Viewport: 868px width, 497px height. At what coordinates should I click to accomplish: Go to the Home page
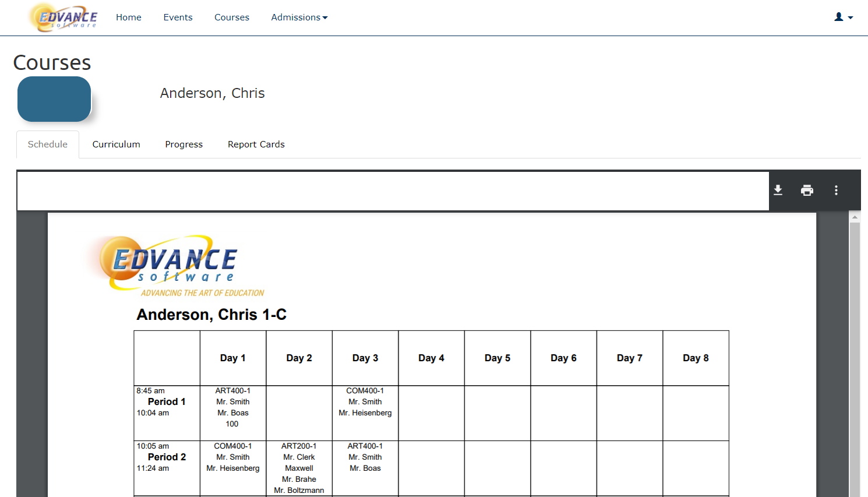[129, 17]
